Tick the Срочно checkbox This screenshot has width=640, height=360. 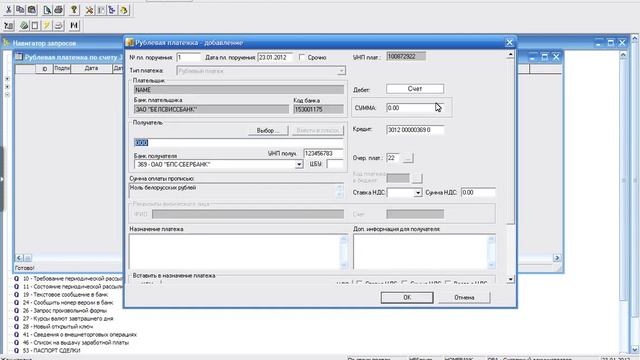[302, 57]
